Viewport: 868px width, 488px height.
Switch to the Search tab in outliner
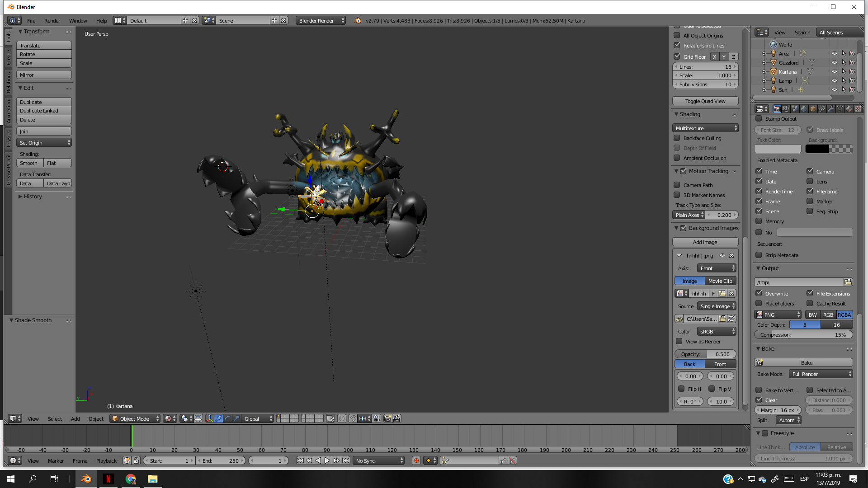coord(802,32)
